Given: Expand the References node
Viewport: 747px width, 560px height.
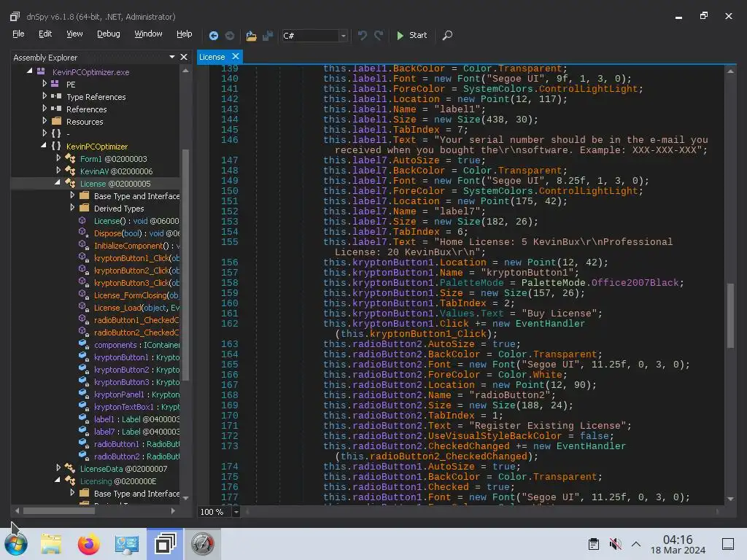Looking at the screenshot, I should click(44, 108).
